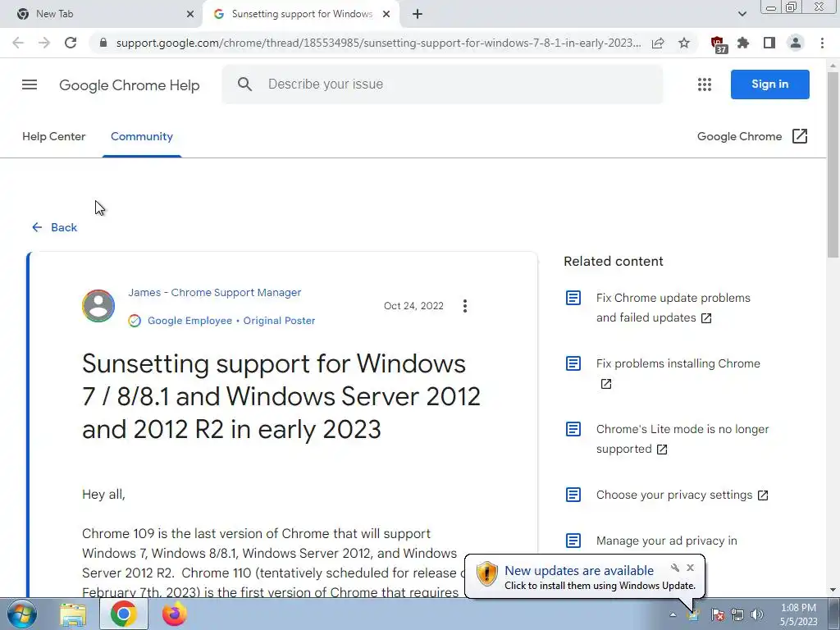Click the search magnifier icon
This screenshot has width=840, height=630.
[244, 84]
